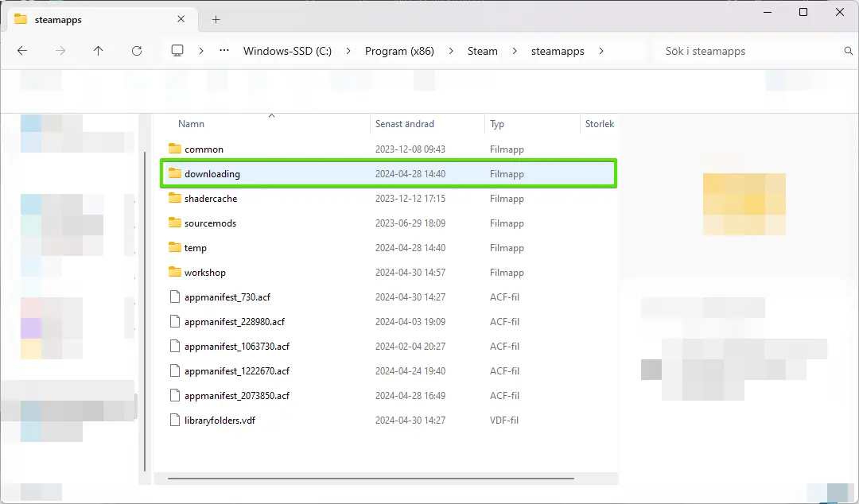
Task: Sort by the Namn column header
Action: click(191, 124)
